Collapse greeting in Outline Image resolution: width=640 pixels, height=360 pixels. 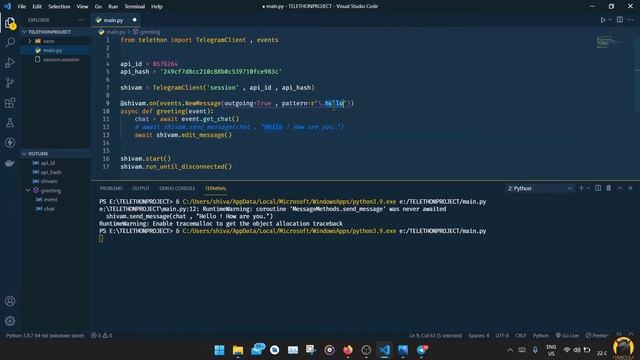pos(28,191)
